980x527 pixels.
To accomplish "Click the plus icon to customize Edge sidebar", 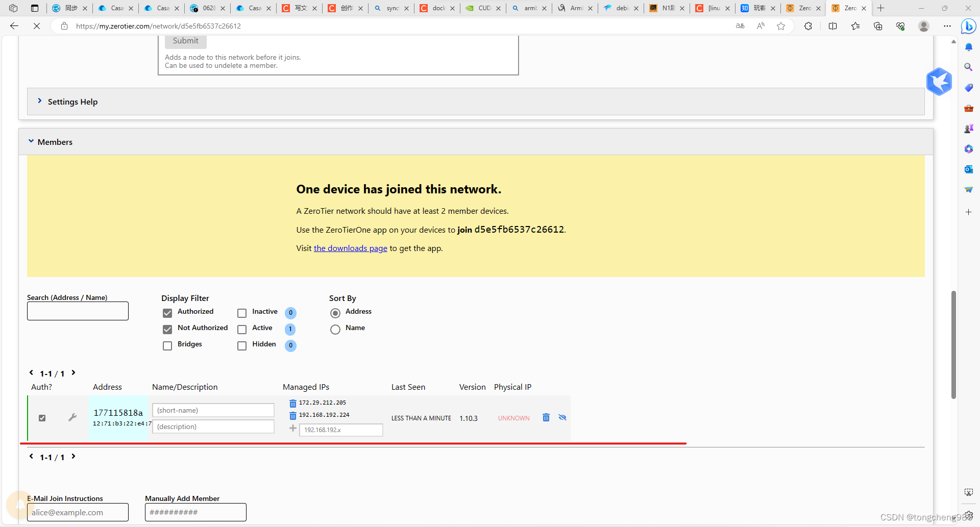I will pyautogui.click(x=968, y=212).
